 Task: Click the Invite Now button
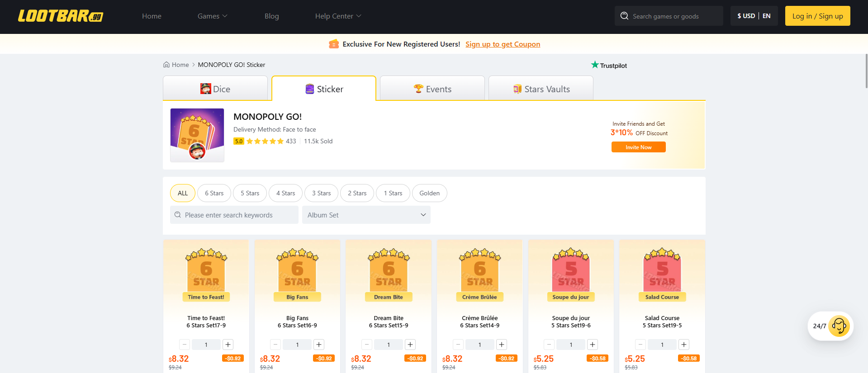(638, 147)
